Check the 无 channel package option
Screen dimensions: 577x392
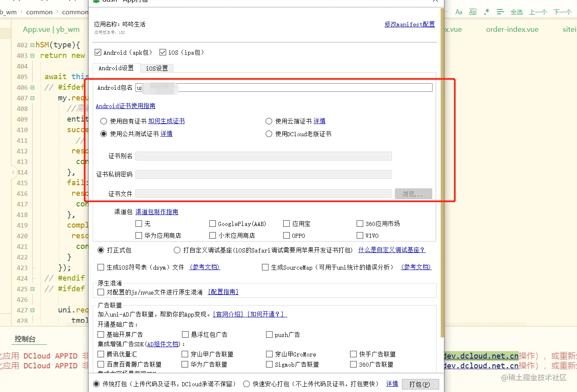click(139, 224)
